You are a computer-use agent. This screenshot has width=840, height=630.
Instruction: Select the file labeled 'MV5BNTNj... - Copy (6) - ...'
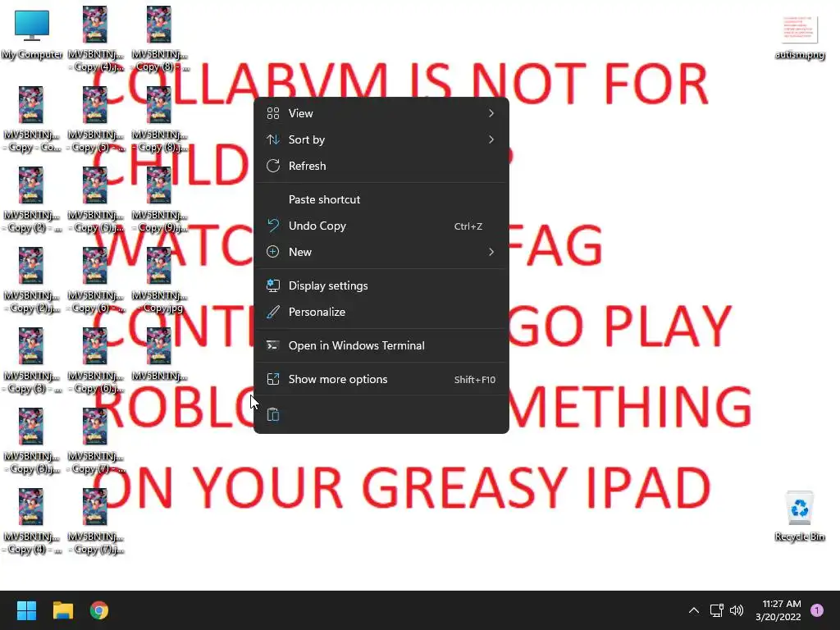[95, 281]
